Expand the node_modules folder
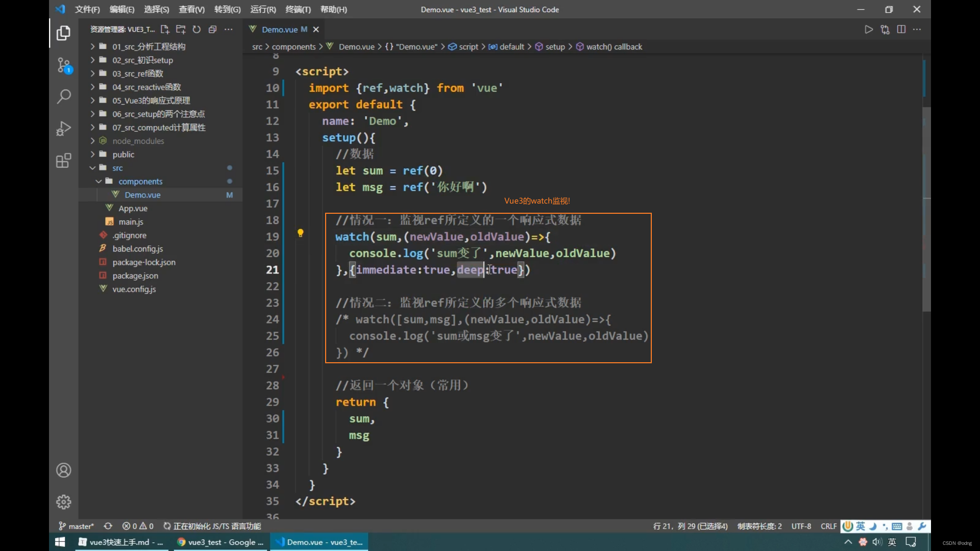 click(160, 141)
